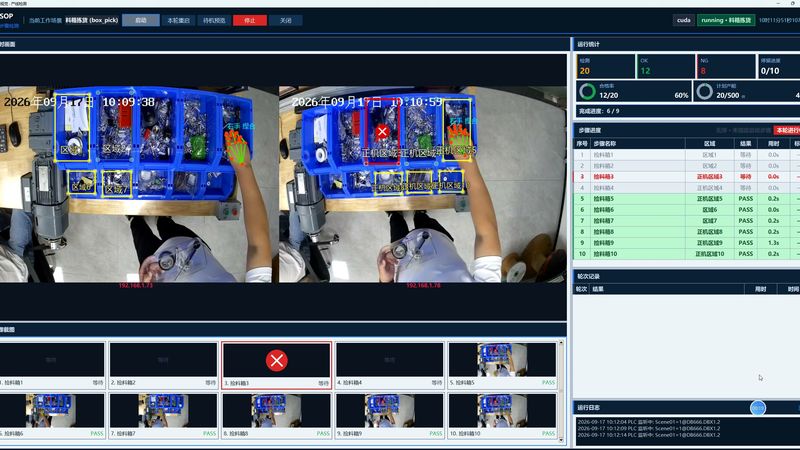Click the thumbnail panel vertical scrollbar

coord(561,390)
